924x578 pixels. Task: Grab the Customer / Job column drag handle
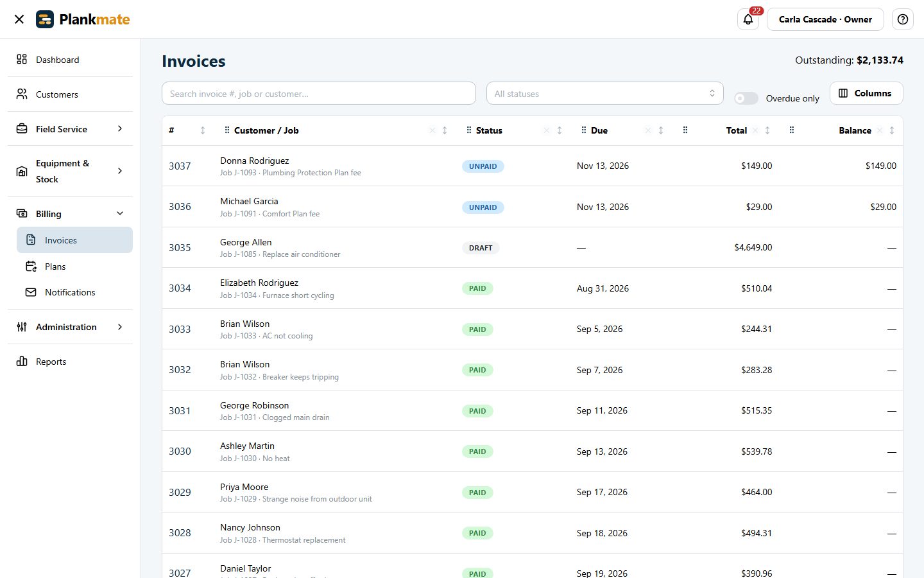point(227,130)
